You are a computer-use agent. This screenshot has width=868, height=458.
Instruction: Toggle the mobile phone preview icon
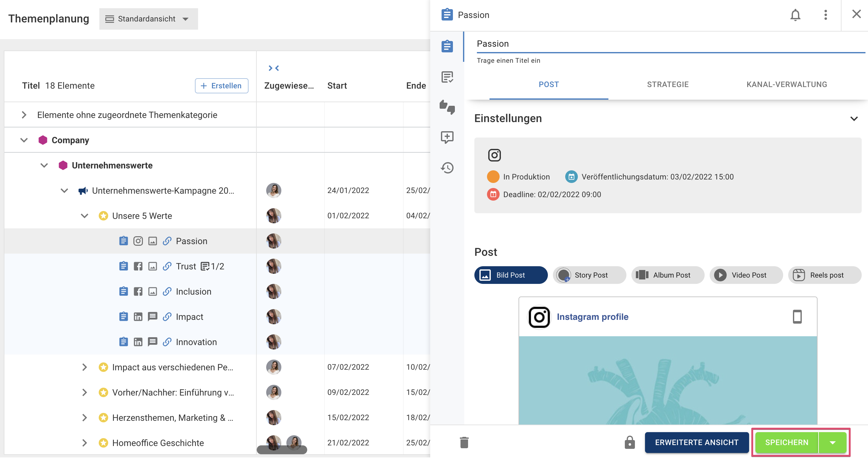797,317
